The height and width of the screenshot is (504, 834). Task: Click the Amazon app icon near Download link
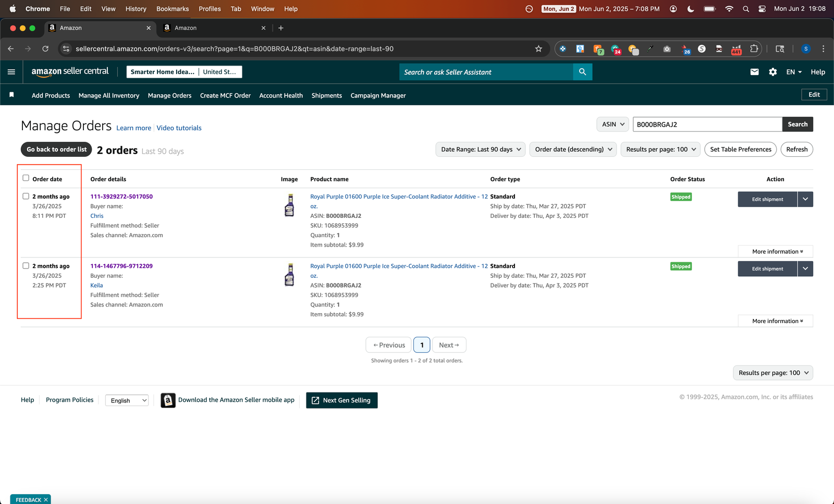point(168,400)
